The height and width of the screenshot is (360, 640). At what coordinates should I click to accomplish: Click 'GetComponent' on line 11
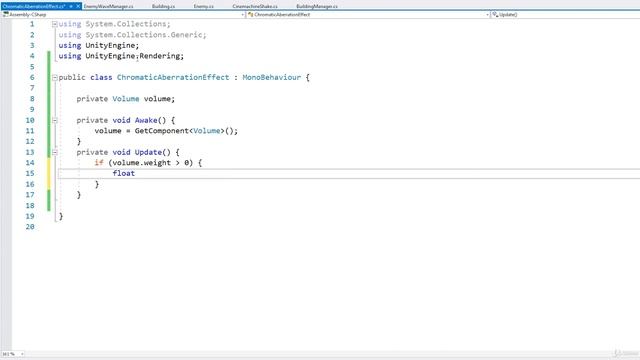pyautogui.click(x=162, y=131)
